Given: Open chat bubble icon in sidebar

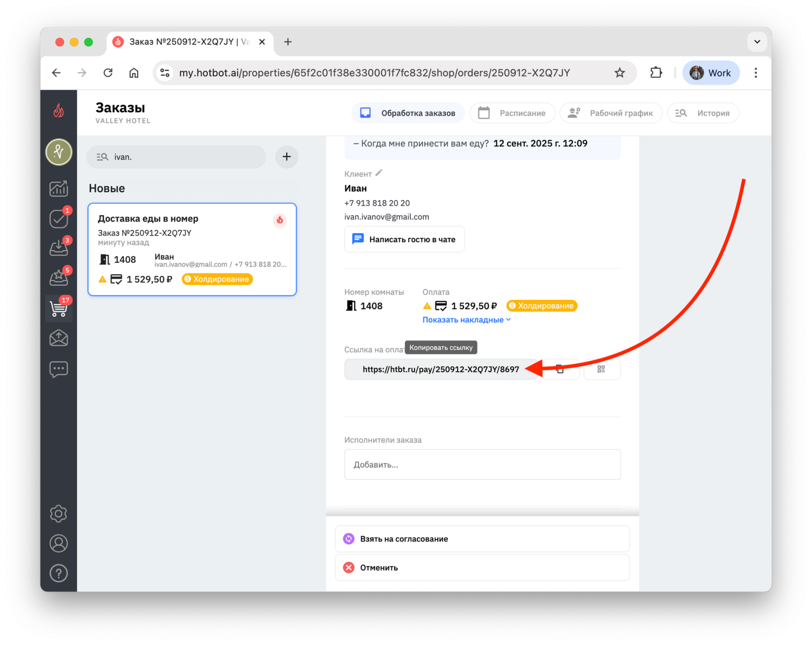Looking at the screenshot, I should pos(58,369).
